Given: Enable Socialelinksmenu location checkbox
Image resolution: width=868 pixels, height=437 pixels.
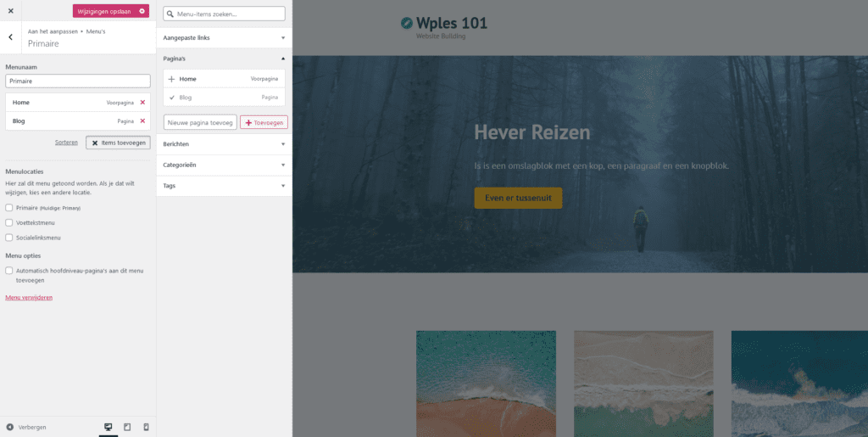Looking at the screenshot, I should point(8,238).
